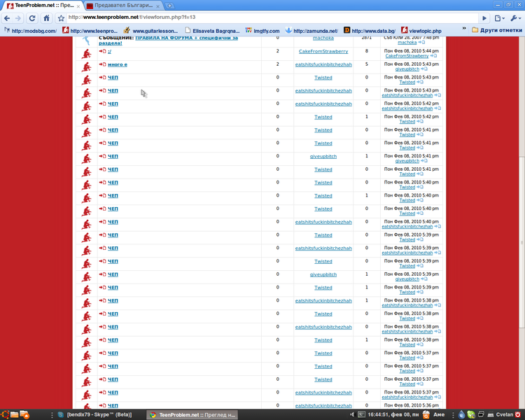Image resolution: width=525 pixels, height=420 pixels.
Task: Open the modsbg.com bookmark
Action: [30, 31]
